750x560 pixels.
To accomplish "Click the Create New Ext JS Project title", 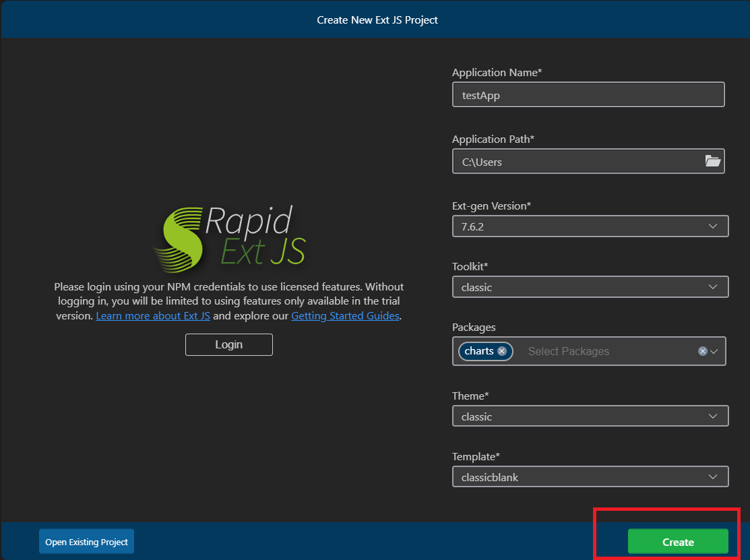I will click(377, 20).
